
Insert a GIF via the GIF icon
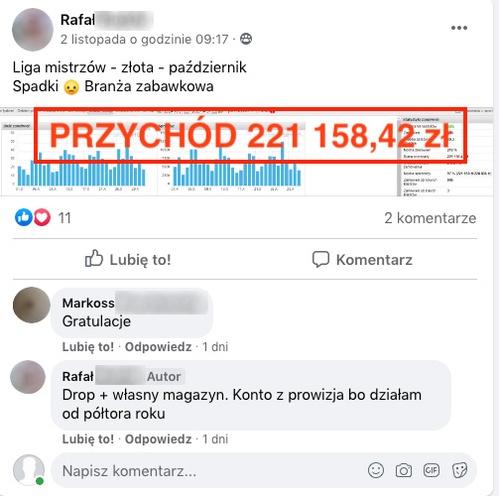pos(431,470)
